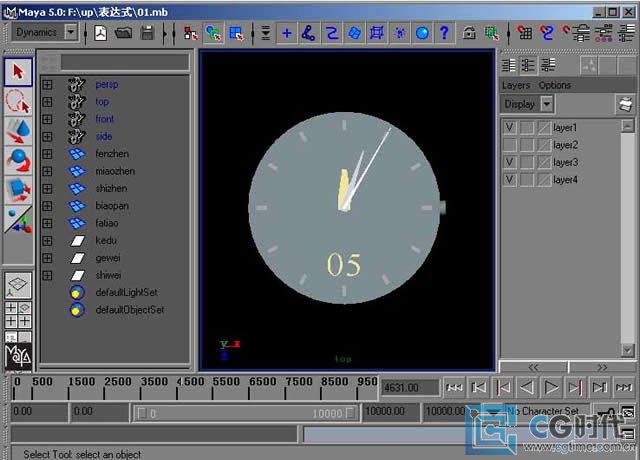Toggle the dynamics selection mask icon
Image resolution: width=640 pixels, height=460 pixels.
click(x=400, y=33)
